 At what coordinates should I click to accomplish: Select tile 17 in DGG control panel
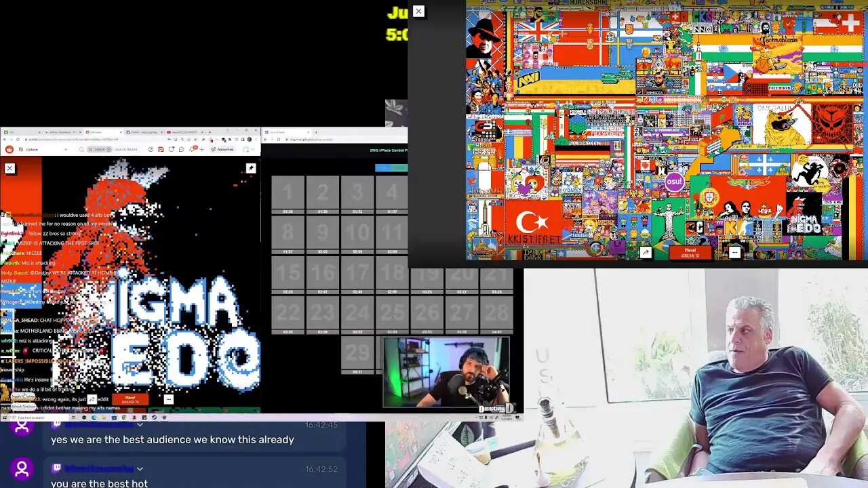[x=357, y=274]
